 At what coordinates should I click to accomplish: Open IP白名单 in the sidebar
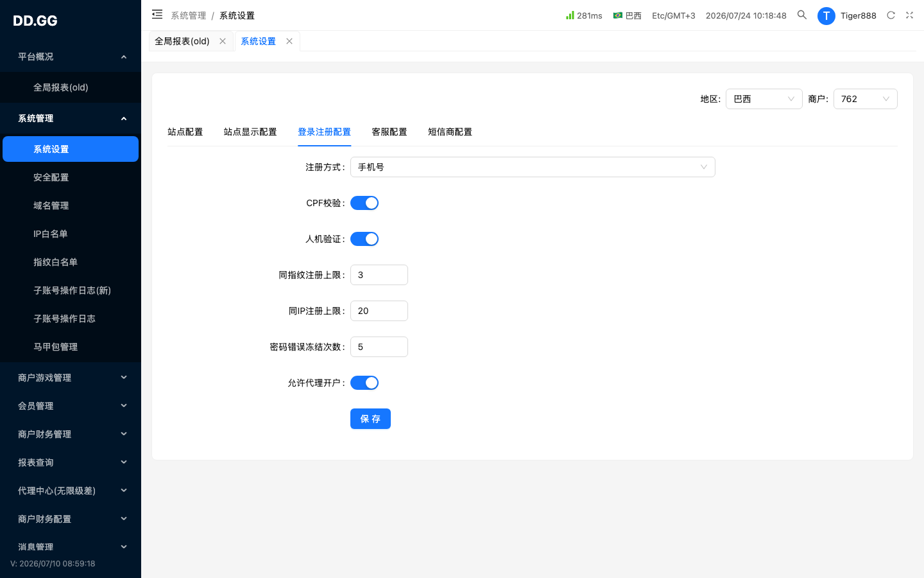(71, 234)
